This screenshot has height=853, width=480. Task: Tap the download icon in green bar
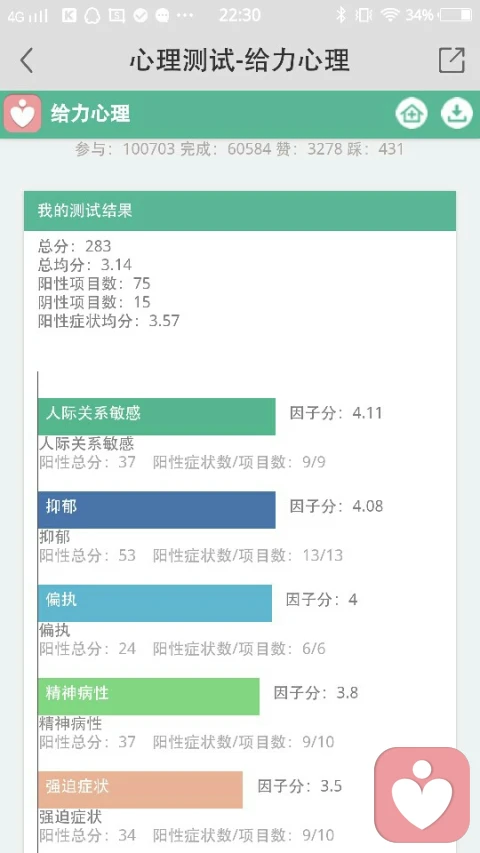point(457,114)
